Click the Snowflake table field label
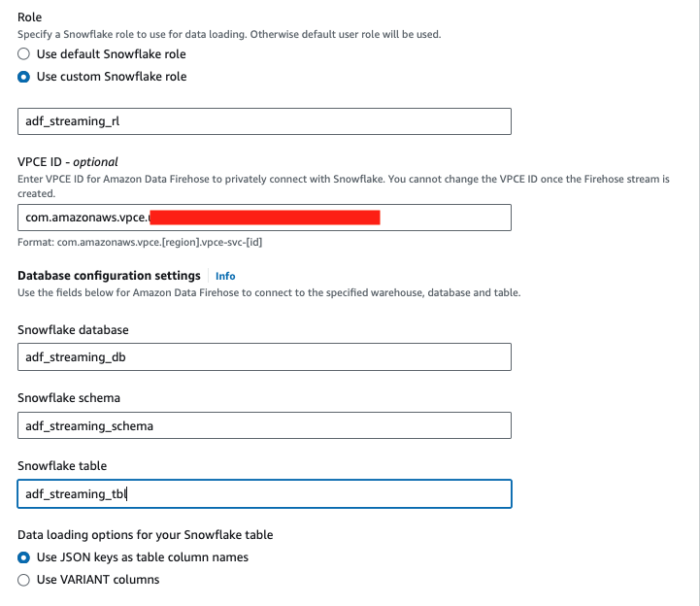This screenshot has width=700, height=606. point(62,467)
